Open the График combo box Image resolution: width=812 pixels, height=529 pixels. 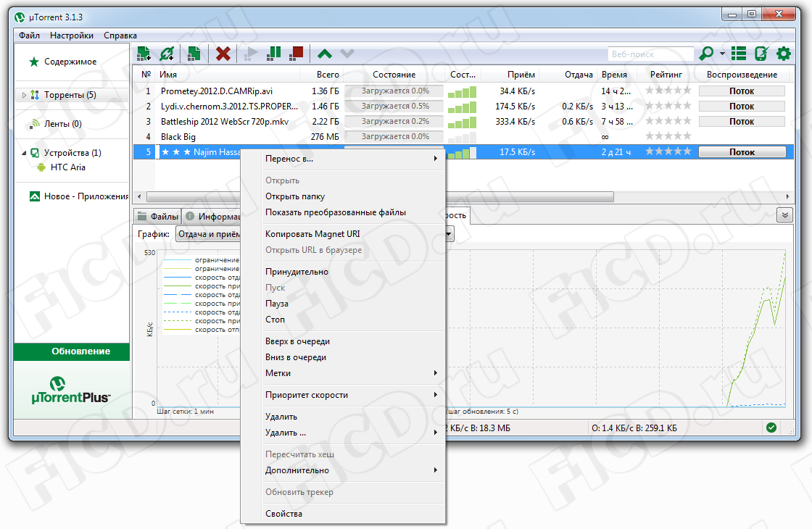(315, 235)
